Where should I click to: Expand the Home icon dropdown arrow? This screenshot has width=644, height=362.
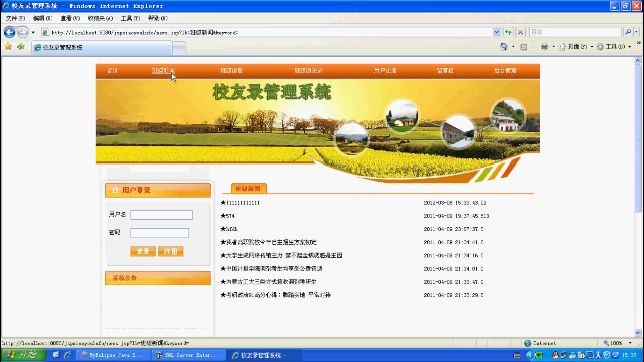[513, 47]
